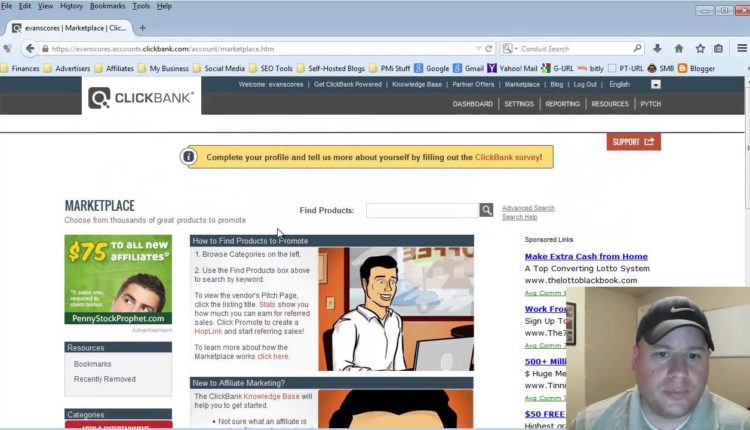750x430 pixels.
Task: Open the RESOURCES section
Action: (610, 104)
